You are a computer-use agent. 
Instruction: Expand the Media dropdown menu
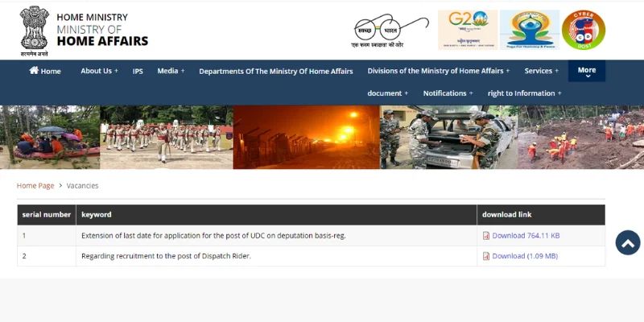coord(171,71)
